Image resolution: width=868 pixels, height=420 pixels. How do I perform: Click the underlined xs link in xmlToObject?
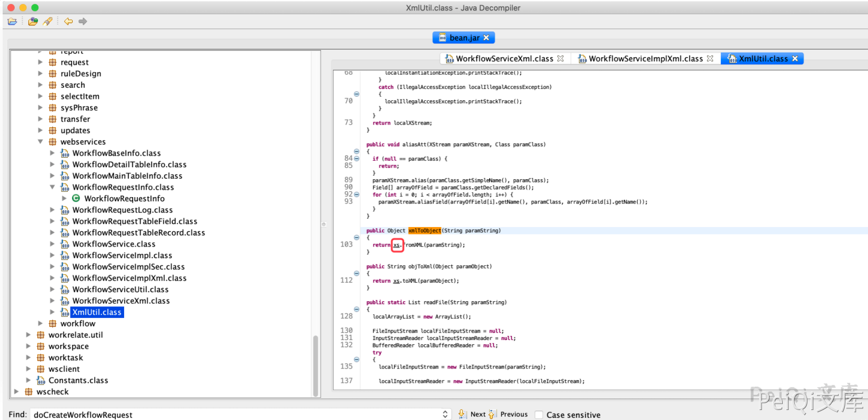(397, 245)
